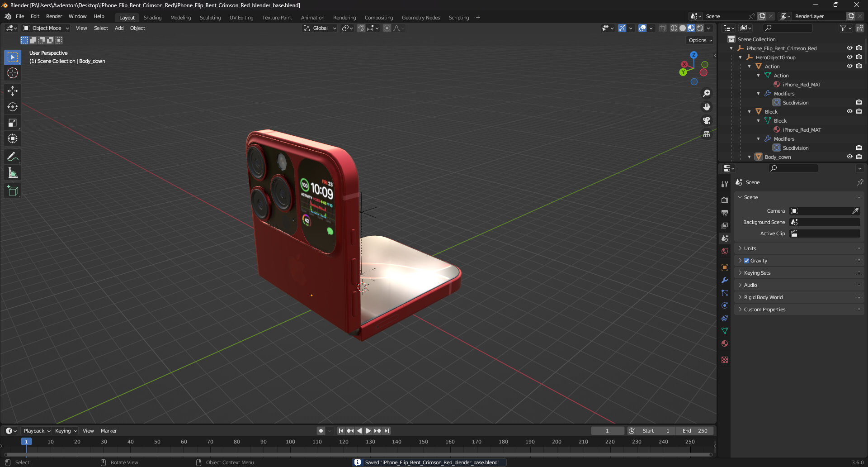Switch to the Shading workspace tab
The image size is (868, 467).
click(152, 18)
